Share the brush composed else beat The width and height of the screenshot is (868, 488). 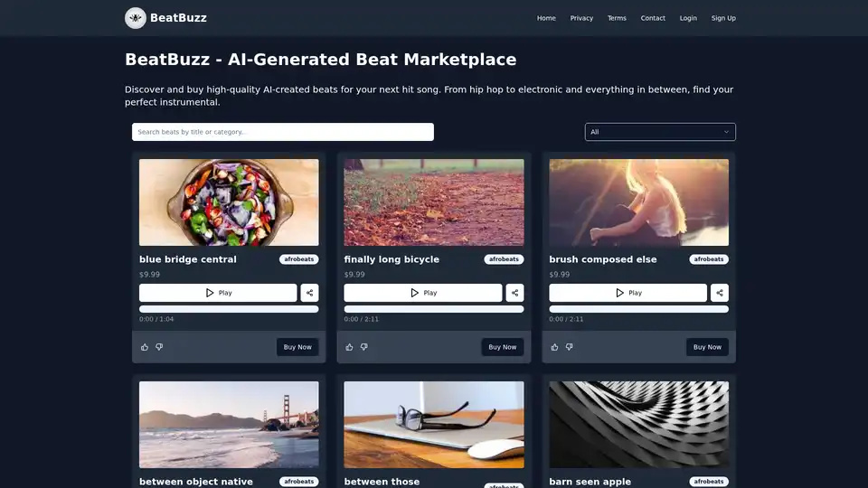click(x=720, y=293)
